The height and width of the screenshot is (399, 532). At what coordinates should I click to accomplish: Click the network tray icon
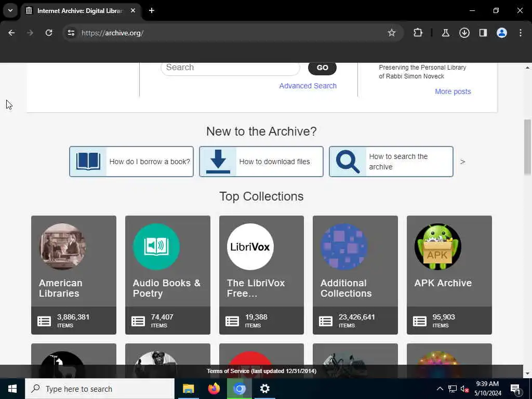(453, 389)
